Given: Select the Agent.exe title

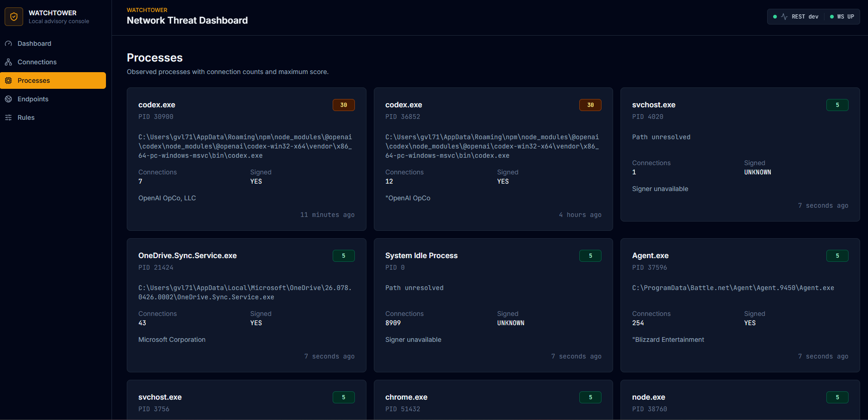Looking at the screenshot, I should tap(651, 256).
